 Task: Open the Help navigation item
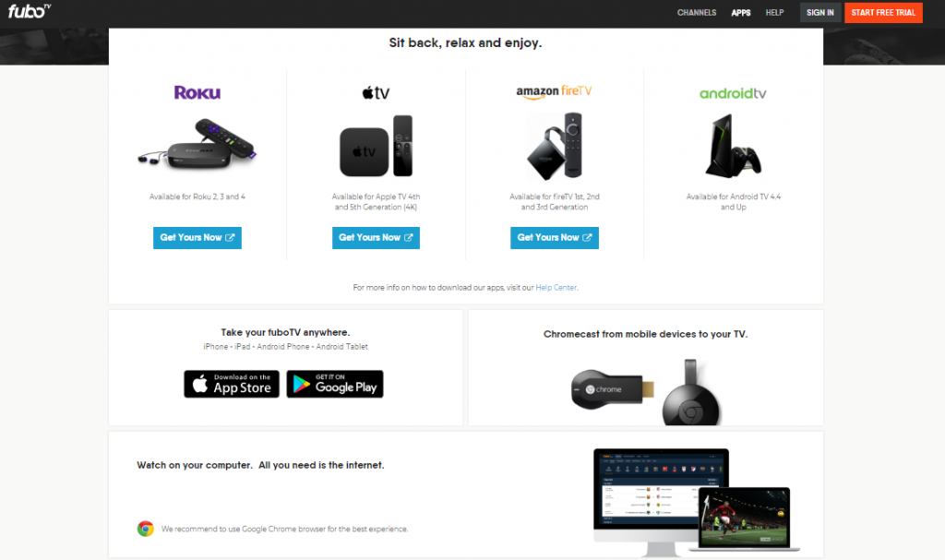point(774,13)
